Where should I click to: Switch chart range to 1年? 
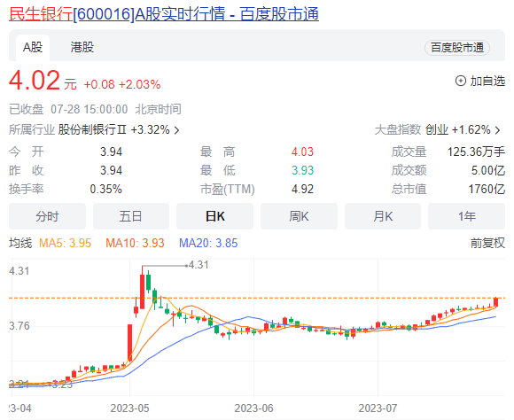(466, 216)
